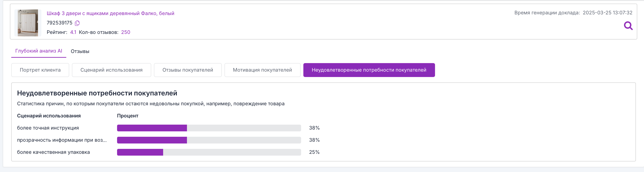Viewport: 644px width, 172px height.
Task: Click the purple magnifier search icon
Action: [x=628, y=26]
